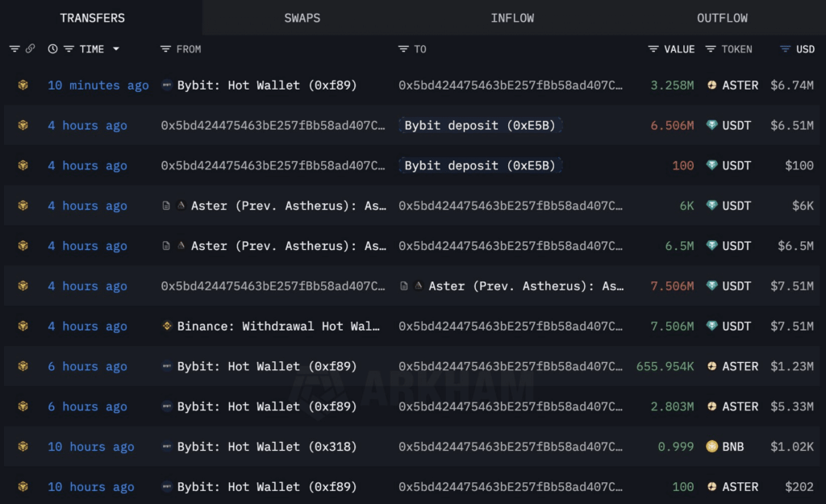Open filter for TO column
Image resolution: width=826 pixels, height=504 pixels.
(x=403, y=49)
